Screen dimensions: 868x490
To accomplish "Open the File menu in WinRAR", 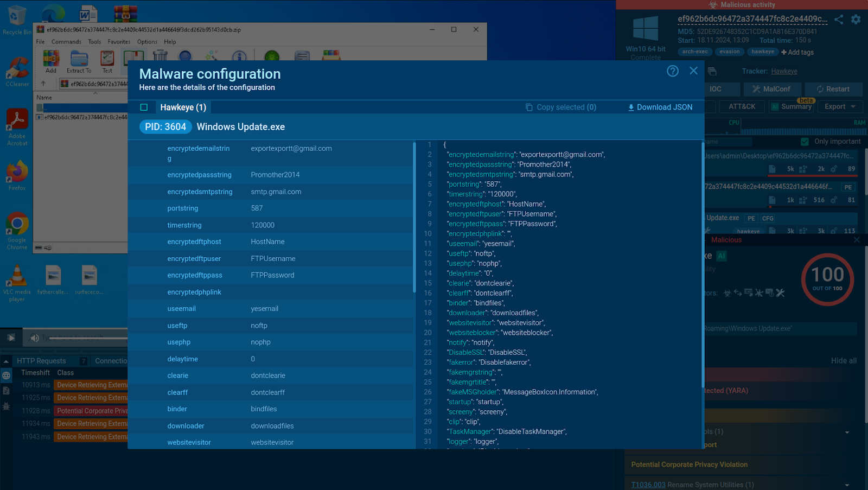I will [40, 42].
